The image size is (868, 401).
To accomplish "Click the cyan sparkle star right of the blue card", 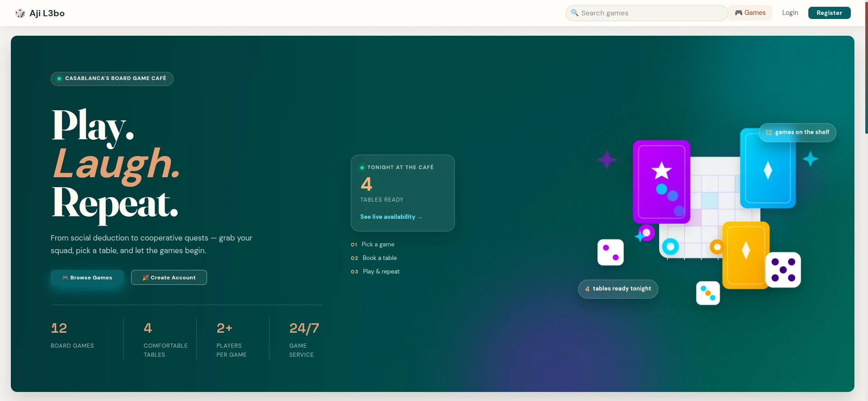I will tap(810, 159).
